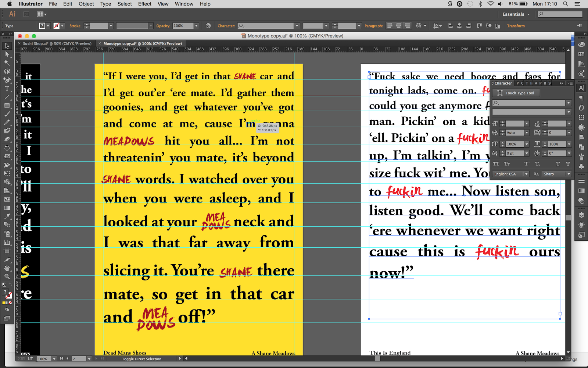Viewport: 588px width, 368px height.
Task: Click the Stroke link in control bar
Action: point(75,26)
